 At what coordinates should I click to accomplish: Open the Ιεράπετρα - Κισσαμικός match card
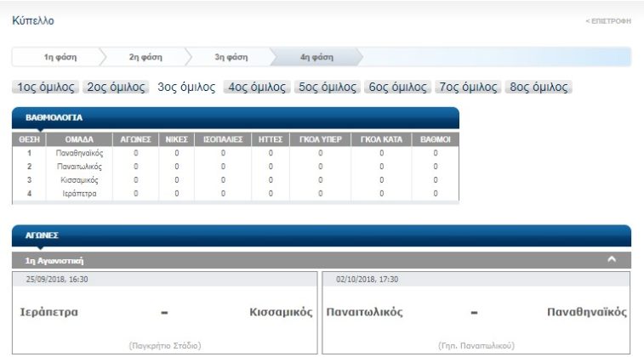[x=165, y=313]
